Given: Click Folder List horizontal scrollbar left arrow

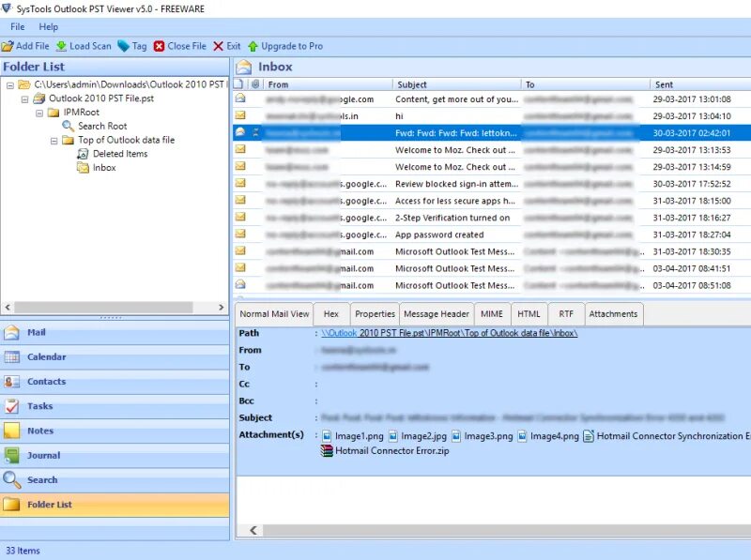Looking at the screenshot, I should coord(8,308).
